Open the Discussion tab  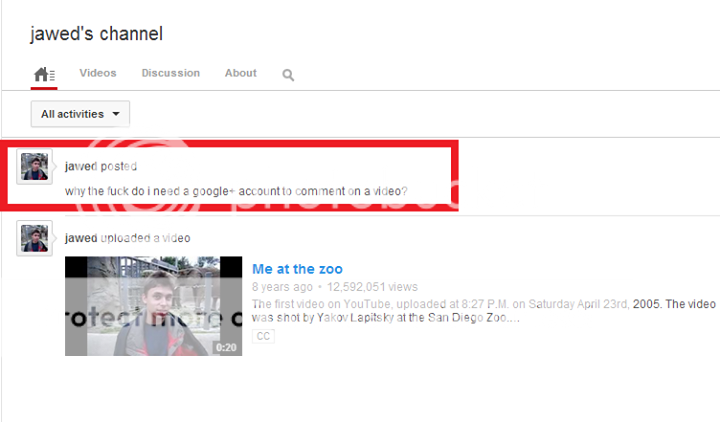[171, 73]
